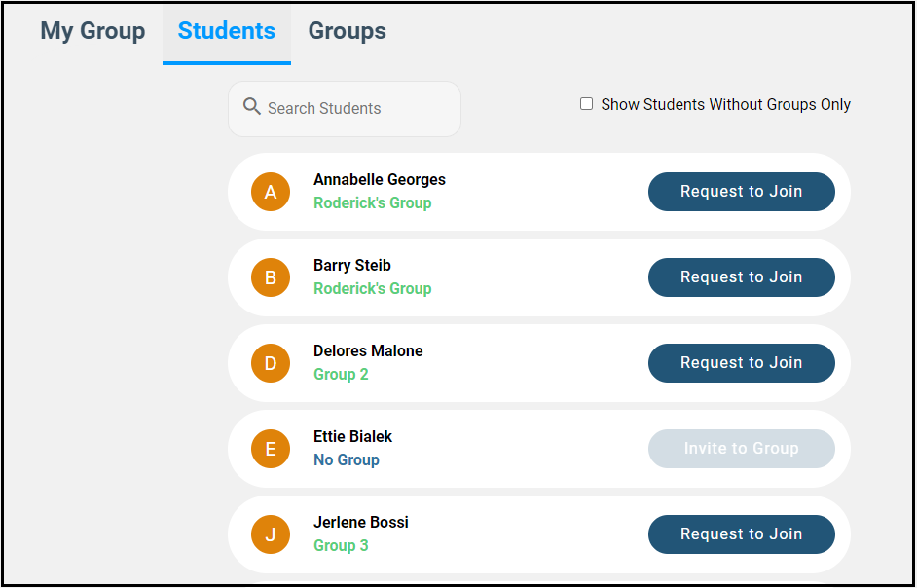The height and width of the screenshot is (588, 917).
Task: Click Request to Join for Barry Steib
Action: (x=741, y=277)
